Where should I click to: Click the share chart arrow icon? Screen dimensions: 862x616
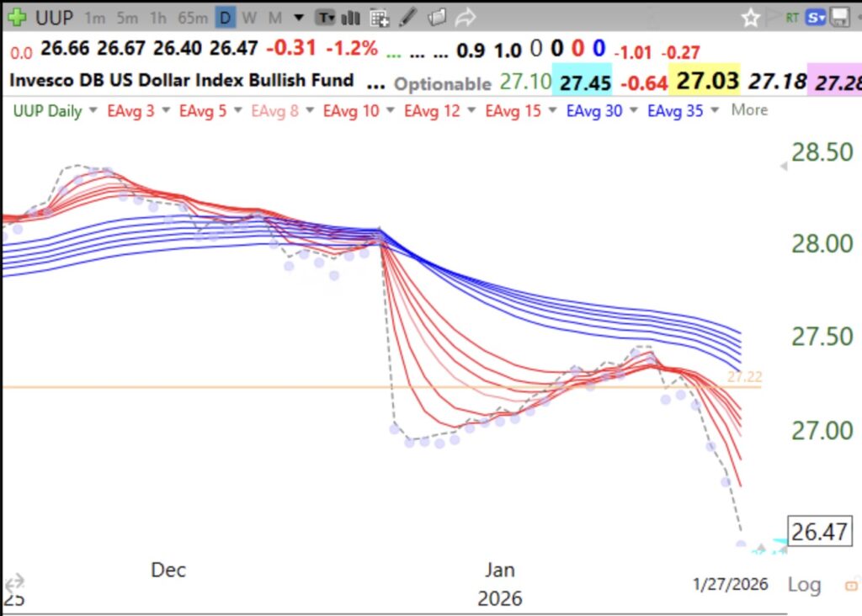[465, 16]
